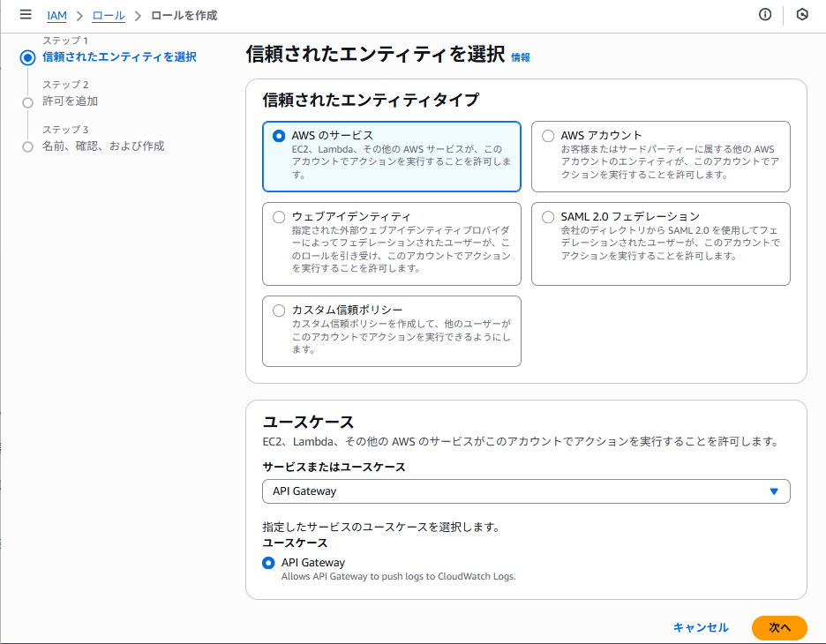Select API Gateway use case radio
Viewport: 826px width, 644px height.
(268, 563)
